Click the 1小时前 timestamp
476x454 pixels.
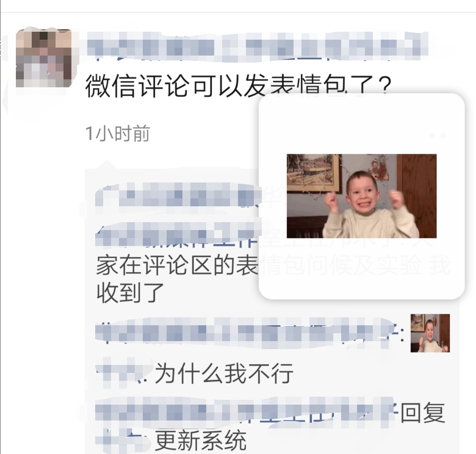[118, 133]
